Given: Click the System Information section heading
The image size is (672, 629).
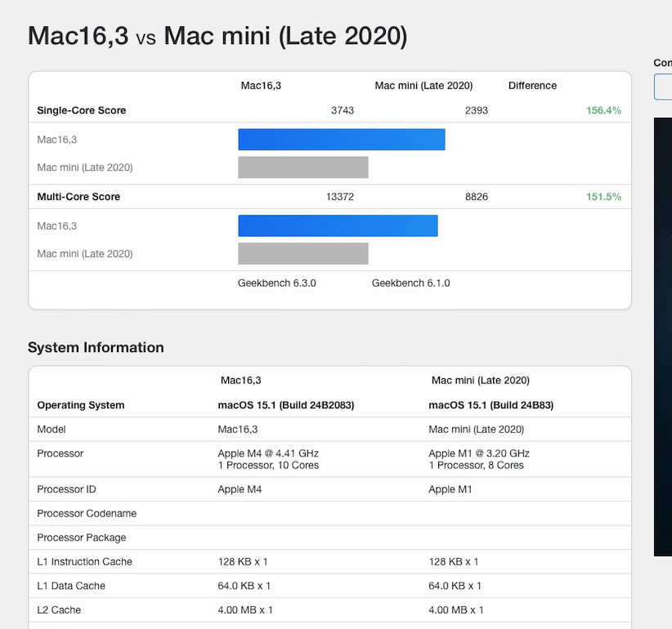Looking at the screenshot, I should pyautogui.click(x=96, y=347).
